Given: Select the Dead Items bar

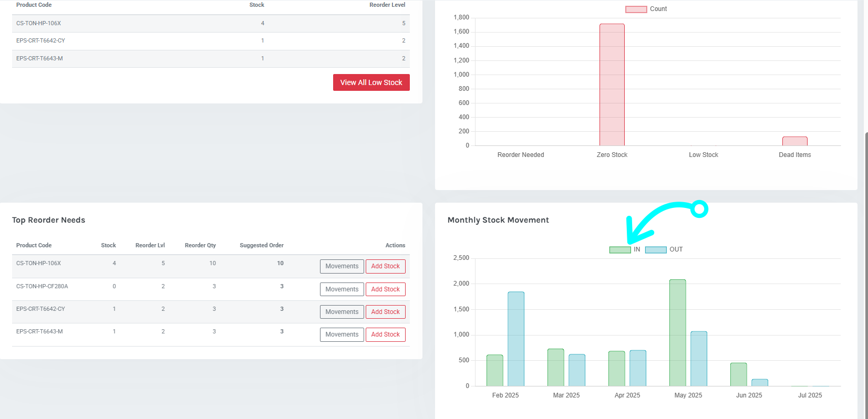Looking at the screenshot, I should click(x=794, y=141).
